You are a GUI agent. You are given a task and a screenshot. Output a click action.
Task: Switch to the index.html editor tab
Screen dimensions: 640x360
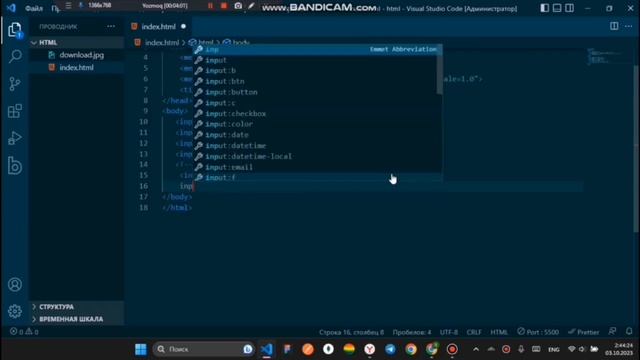click(x=158, y=27)
